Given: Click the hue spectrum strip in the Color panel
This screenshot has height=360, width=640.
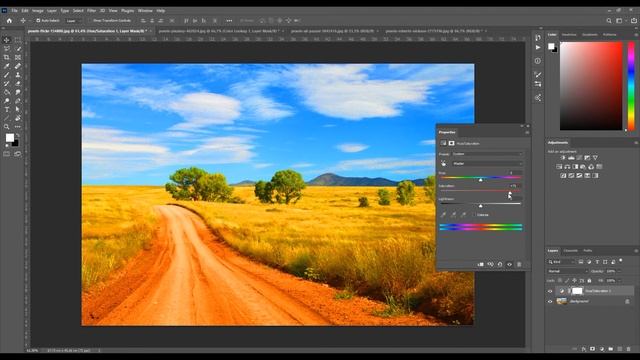Looking at the screenshot, I should [x=631, y=86].
